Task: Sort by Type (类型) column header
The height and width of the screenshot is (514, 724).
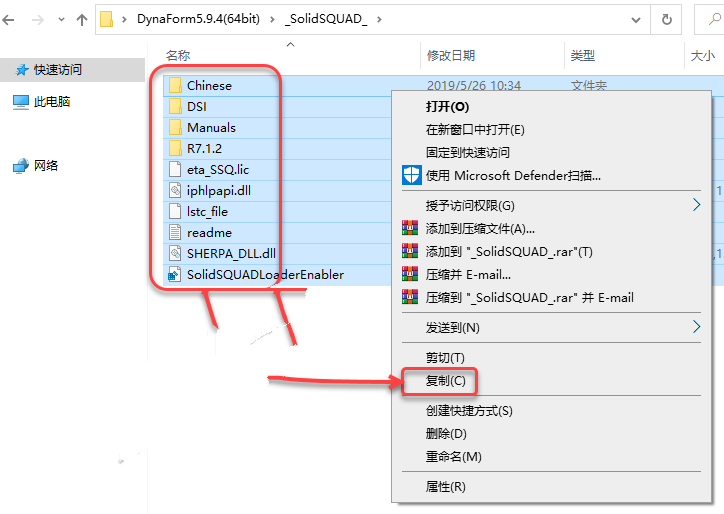Action: click(x=582, y=55)
